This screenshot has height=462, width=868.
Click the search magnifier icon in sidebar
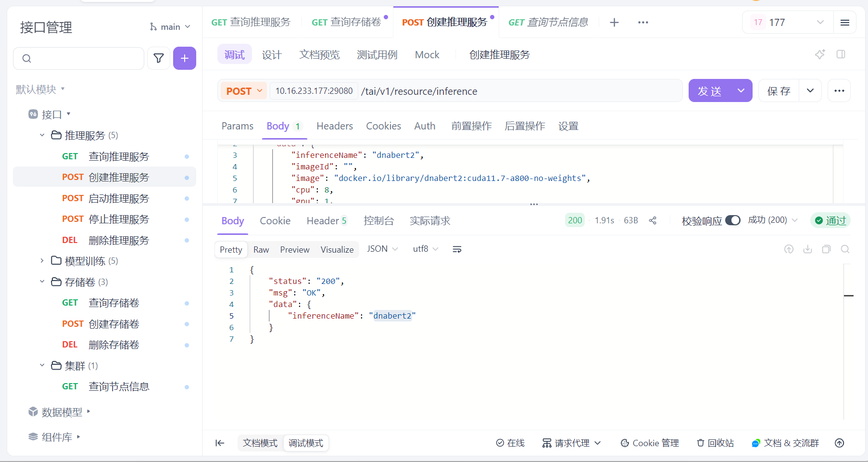click(27, 59)
